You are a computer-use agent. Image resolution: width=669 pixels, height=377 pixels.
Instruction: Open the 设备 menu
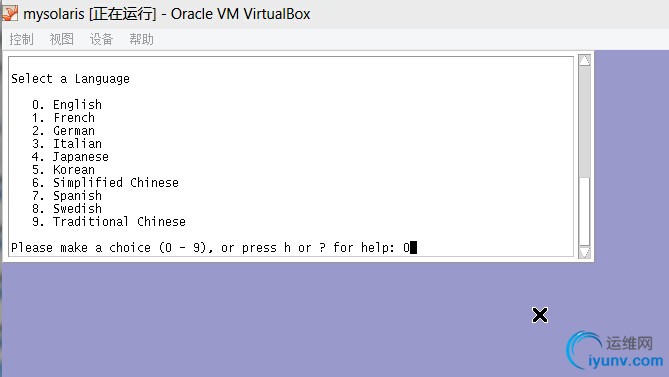click(x=101, y=39)
